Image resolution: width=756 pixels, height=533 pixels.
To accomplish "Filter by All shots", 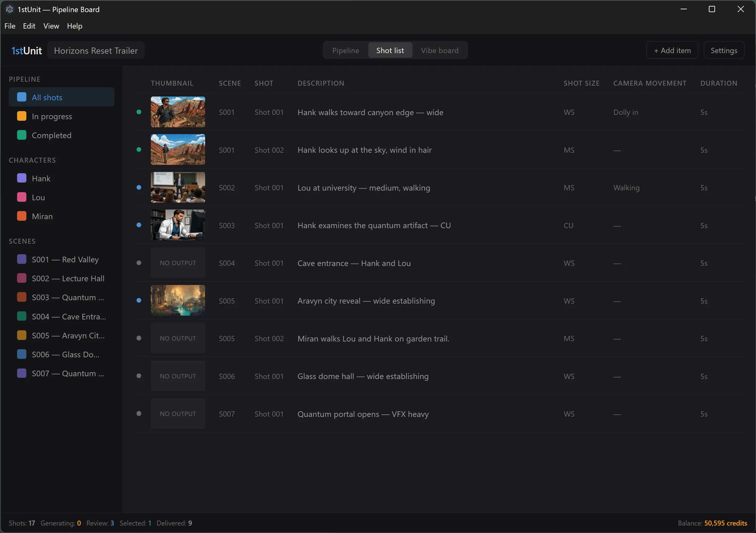I will point(61,97).
